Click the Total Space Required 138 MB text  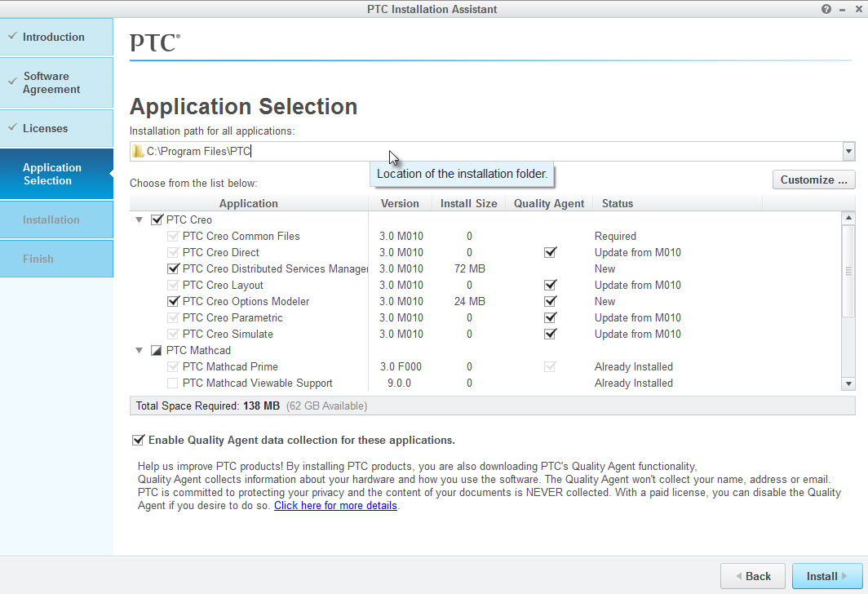[x=207, y=406]
